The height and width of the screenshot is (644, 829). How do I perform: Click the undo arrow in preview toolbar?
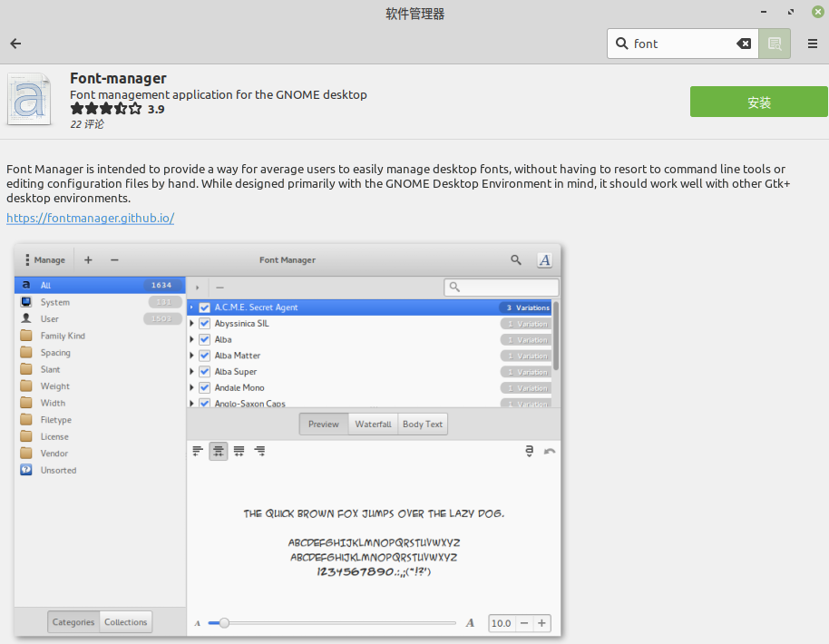(550, 451)
